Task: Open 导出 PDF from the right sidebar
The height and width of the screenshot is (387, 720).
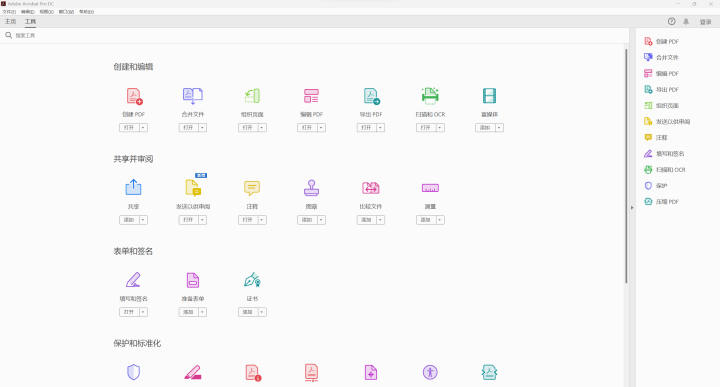Action: (661, 90)
